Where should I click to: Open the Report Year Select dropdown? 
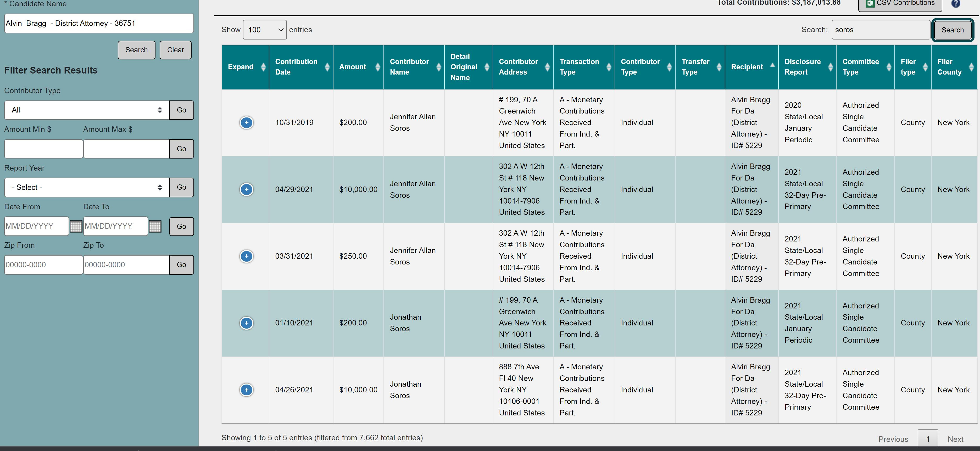tap(87, 188)
